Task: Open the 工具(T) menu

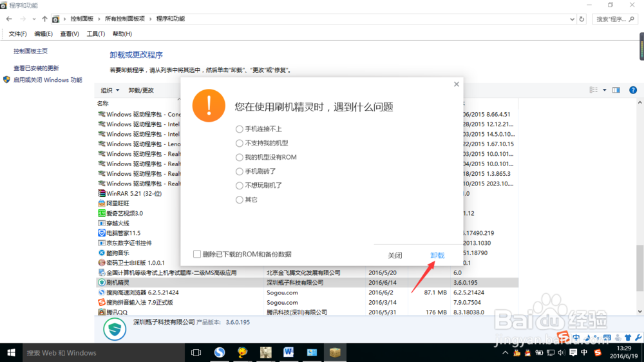Action: coord(96,34)
